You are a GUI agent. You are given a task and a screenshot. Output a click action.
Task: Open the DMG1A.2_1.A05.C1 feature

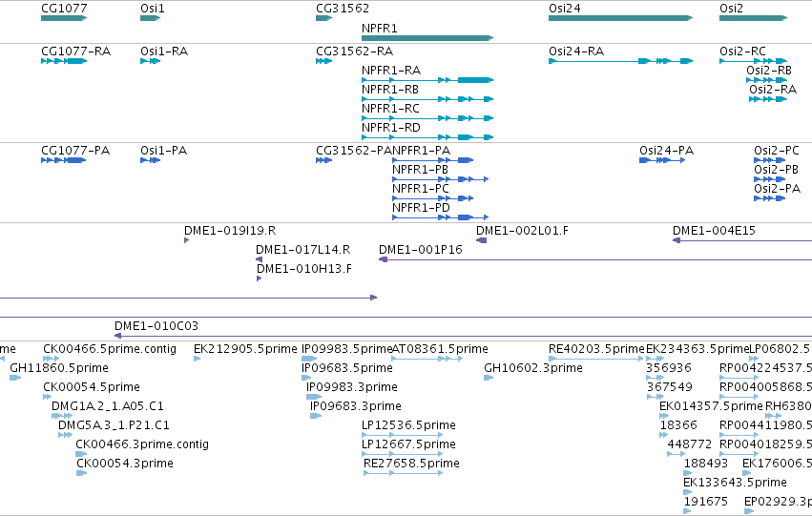click(108, 407)
